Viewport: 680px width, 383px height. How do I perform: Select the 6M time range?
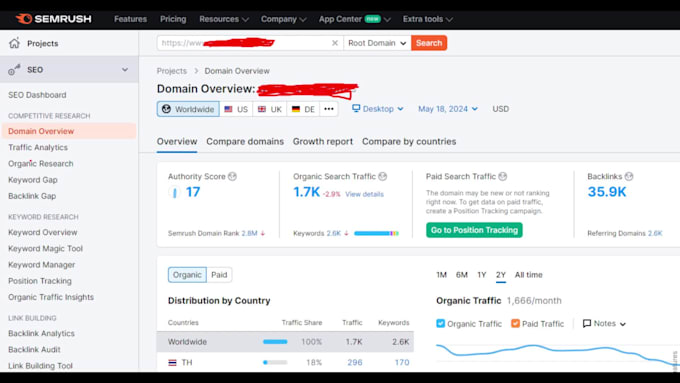(462, 275)
